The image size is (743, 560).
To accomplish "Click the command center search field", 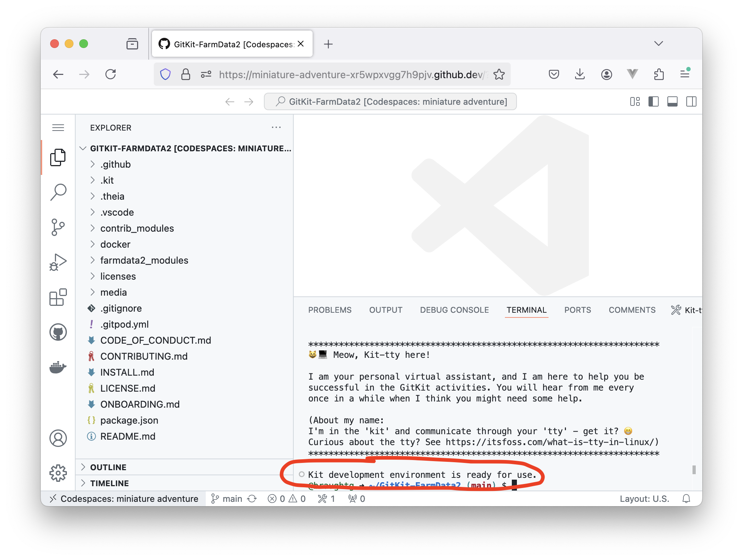I will [x=390, y=101].
